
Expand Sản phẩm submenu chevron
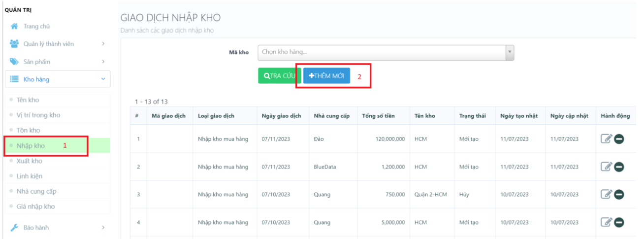[103, 62]
